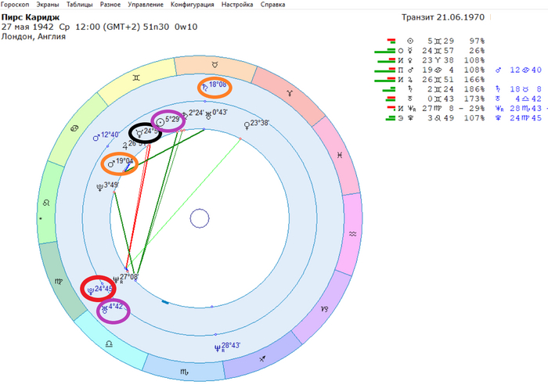Click the Scorpio sign on the zodiac ring
Image resolution: width=548 pixels, height=392 pixels.
tap(184, 366)
